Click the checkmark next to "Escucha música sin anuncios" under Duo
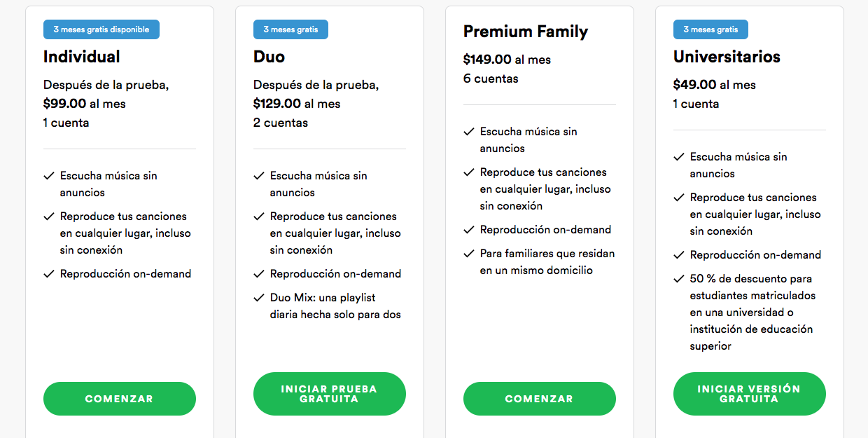The height and width of the screenshot is (438, 868). click(259, 175)
